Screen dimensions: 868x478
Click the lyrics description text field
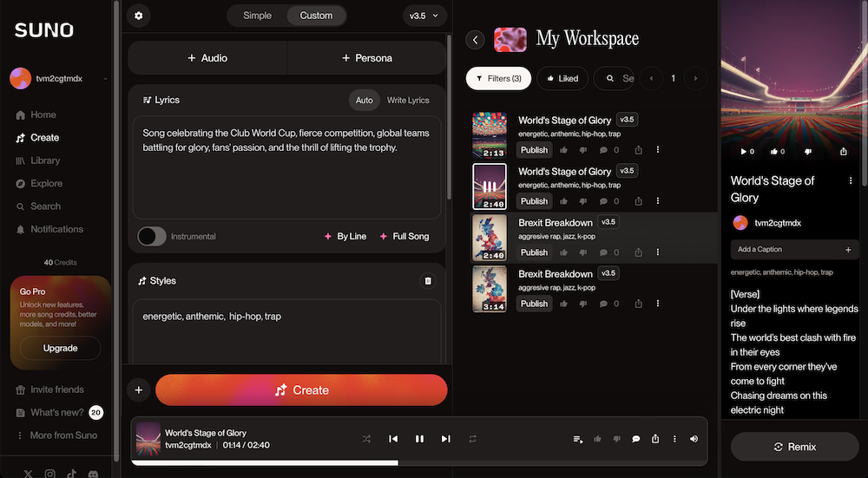(286, 167)
